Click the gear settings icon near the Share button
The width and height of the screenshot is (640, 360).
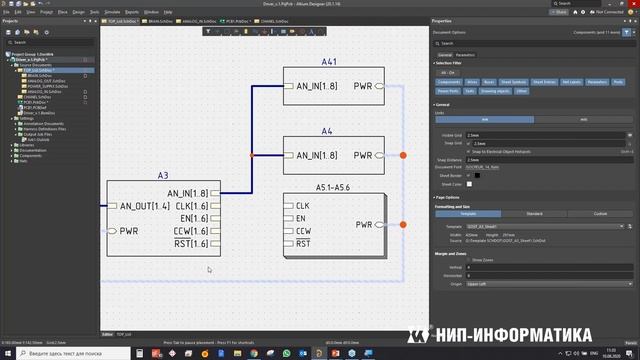click(583, 12)
